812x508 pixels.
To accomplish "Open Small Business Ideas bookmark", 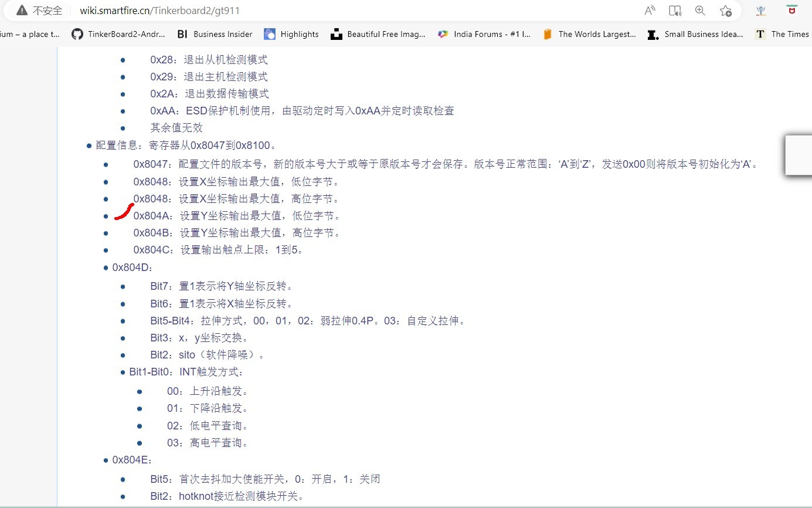I will (x=695, y=34).
